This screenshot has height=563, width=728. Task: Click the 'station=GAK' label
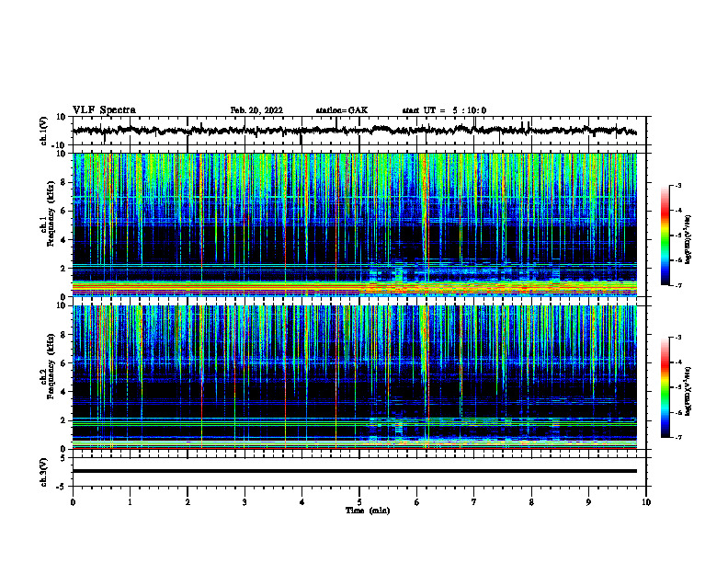click(x=342, y=110)
